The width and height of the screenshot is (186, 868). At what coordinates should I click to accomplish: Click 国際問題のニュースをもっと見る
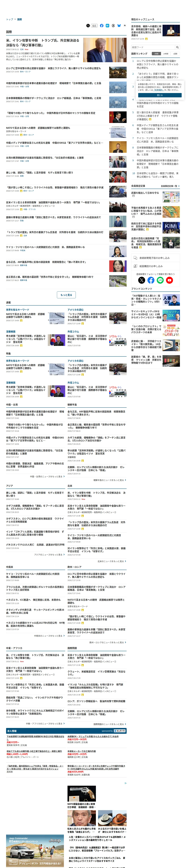110,724
